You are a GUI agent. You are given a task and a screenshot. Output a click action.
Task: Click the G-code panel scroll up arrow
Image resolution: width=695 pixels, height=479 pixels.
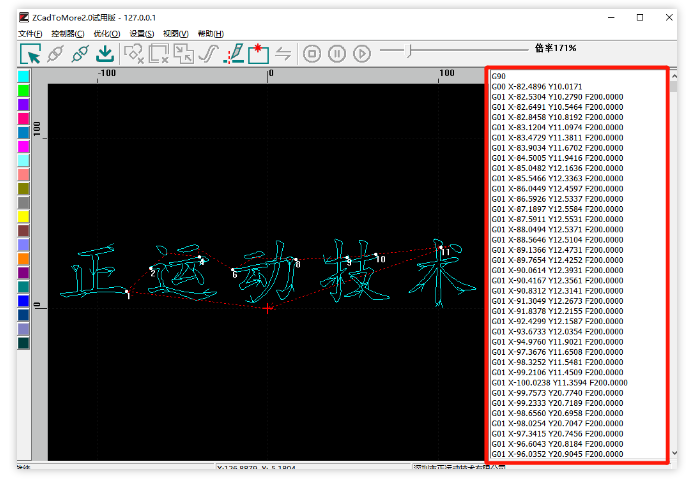pos(674,76)
